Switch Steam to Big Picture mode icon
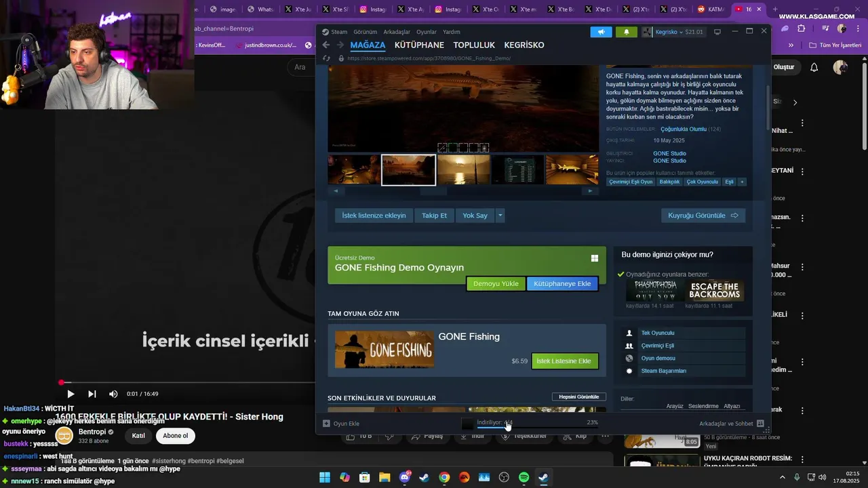The width and height of the screenshot is (868, 488). coord(717,32)
